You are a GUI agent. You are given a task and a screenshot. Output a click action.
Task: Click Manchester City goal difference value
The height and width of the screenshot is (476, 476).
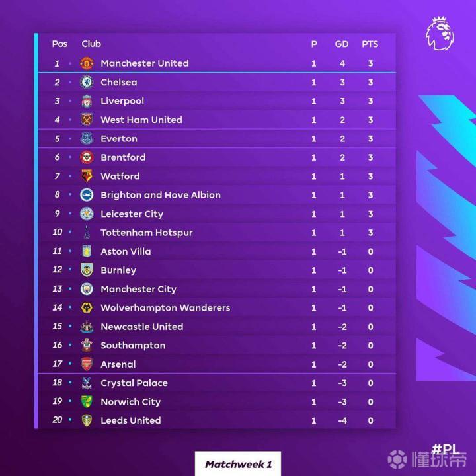(342, 290)
